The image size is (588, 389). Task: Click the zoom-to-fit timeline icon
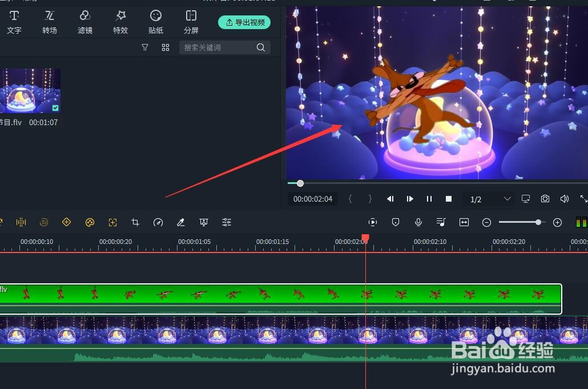(x=464, y=222)
